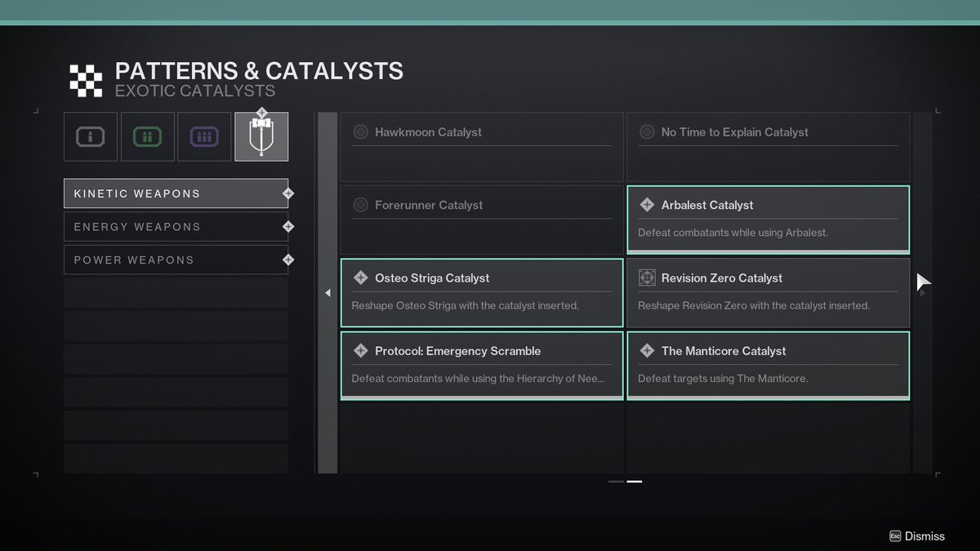This screenshot has width=980, height=551.
Task: Select the exotic catalysts shield tab icon
Action: coord(261,136)
